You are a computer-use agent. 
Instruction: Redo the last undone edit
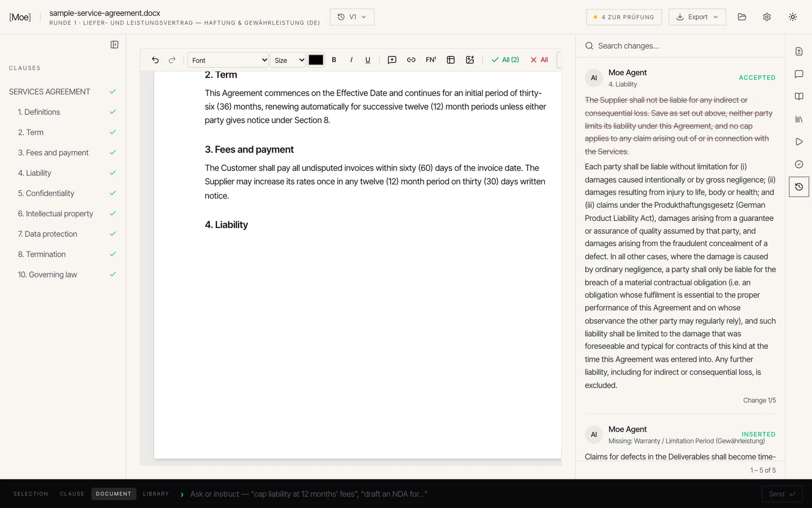click(x=172, y=60)
